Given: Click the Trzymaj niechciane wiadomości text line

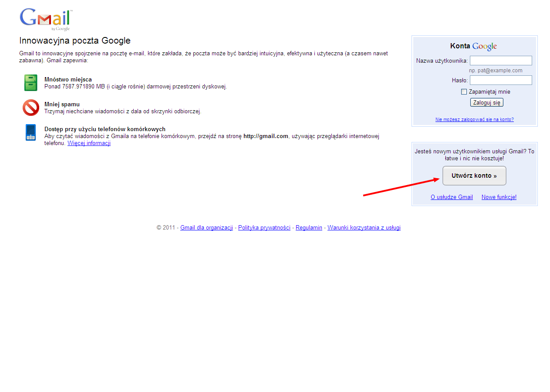Looking at the screenshot, I should pos(123,112).
